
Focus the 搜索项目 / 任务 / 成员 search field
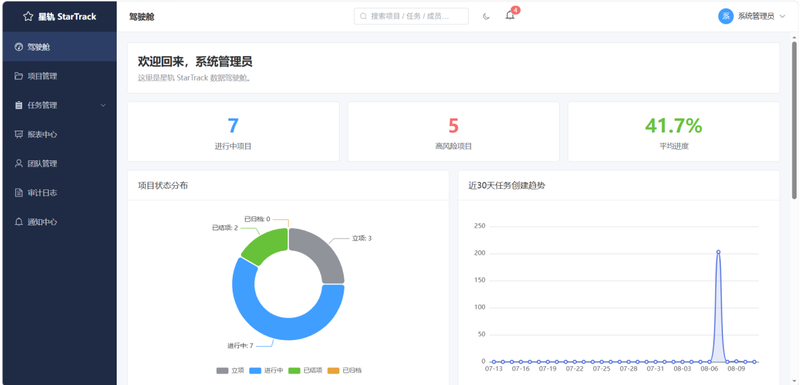pyautogui.click(x=411, y=16)
